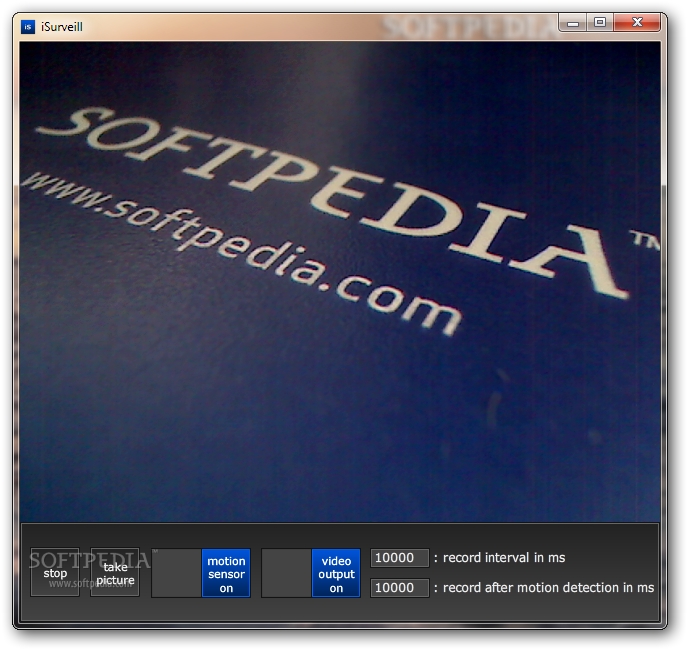Click the 'record interval in ms' label
The image size is (688, 650).
tap(504, 558)
